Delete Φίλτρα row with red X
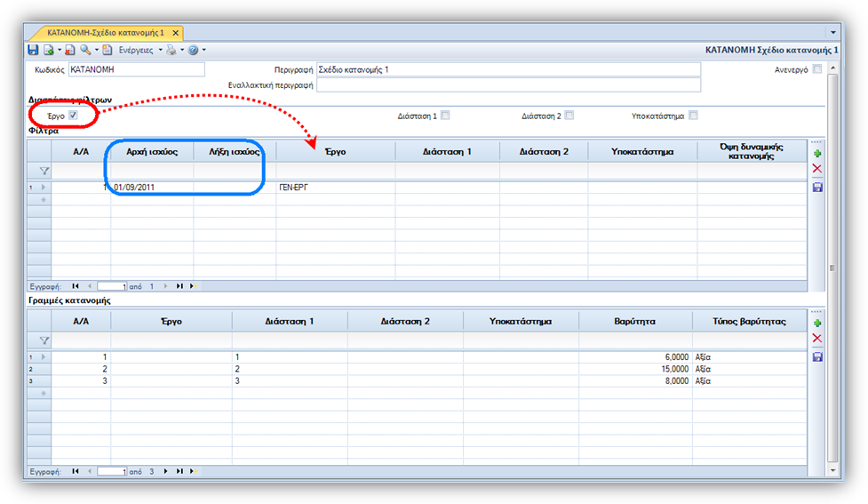 [x=817, y=169]
